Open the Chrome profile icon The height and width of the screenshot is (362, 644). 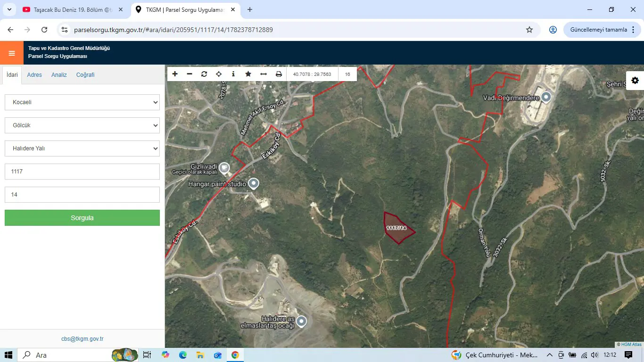(x=553, y=30)
